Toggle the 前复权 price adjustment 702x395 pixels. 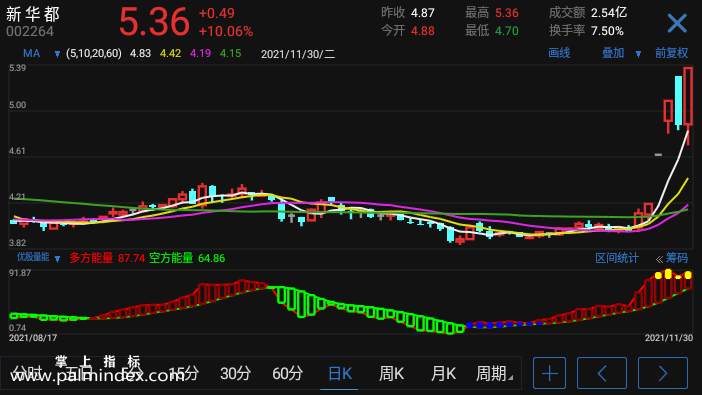tap(671, 53)
